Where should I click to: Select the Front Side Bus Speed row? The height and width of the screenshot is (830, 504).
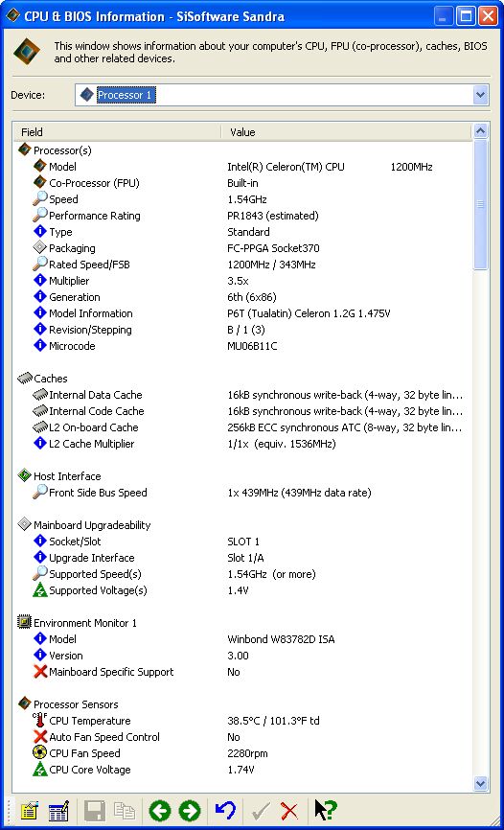(x=242, y=493)
